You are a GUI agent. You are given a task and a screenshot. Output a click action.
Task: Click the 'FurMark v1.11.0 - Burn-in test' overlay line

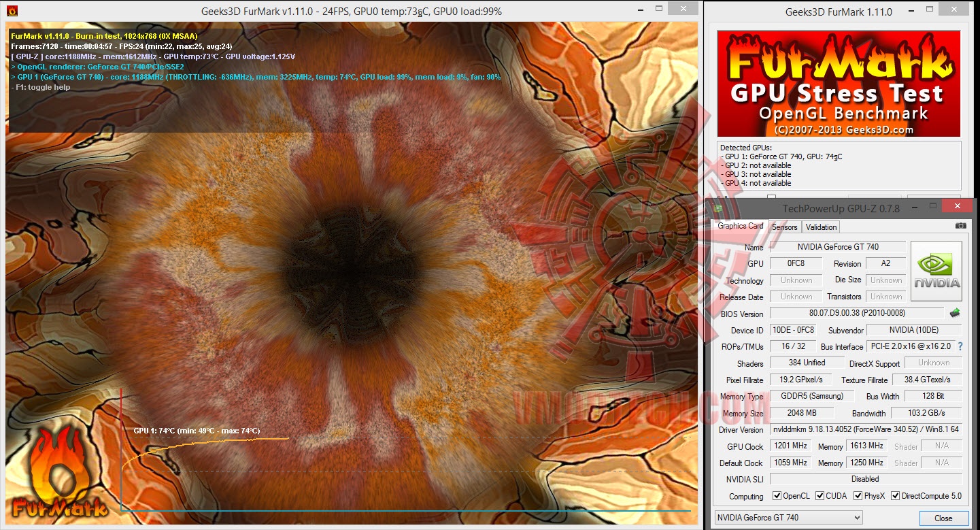[x=104, y=36]
